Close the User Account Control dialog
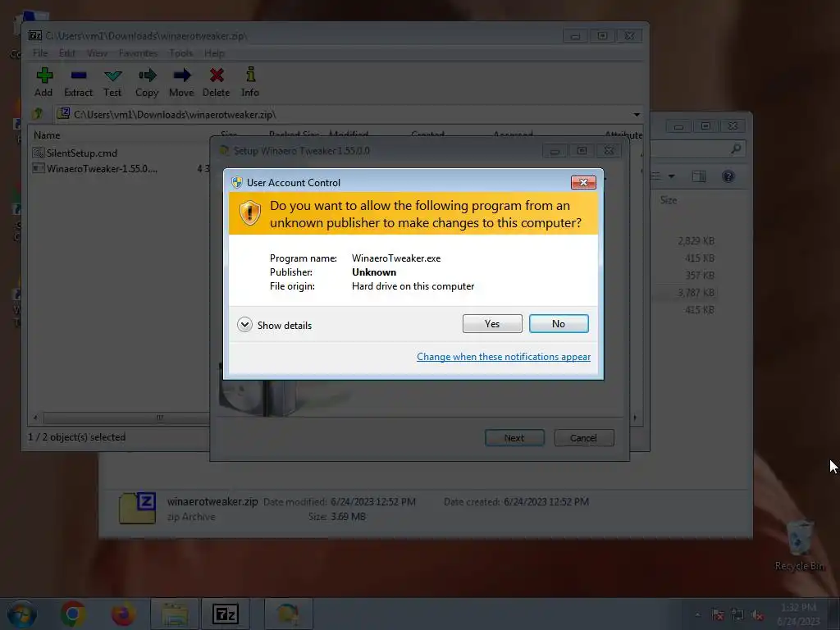 pyautogui.click(x=583, y=183)
